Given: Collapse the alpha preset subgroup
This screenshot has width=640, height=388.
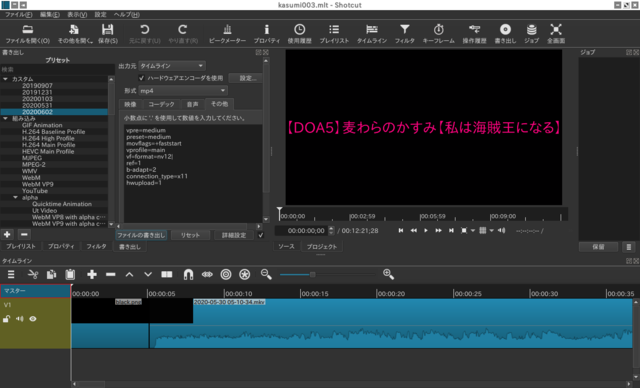Looking at the screenshot, I should pyautogui.click(x=16, y=197).
